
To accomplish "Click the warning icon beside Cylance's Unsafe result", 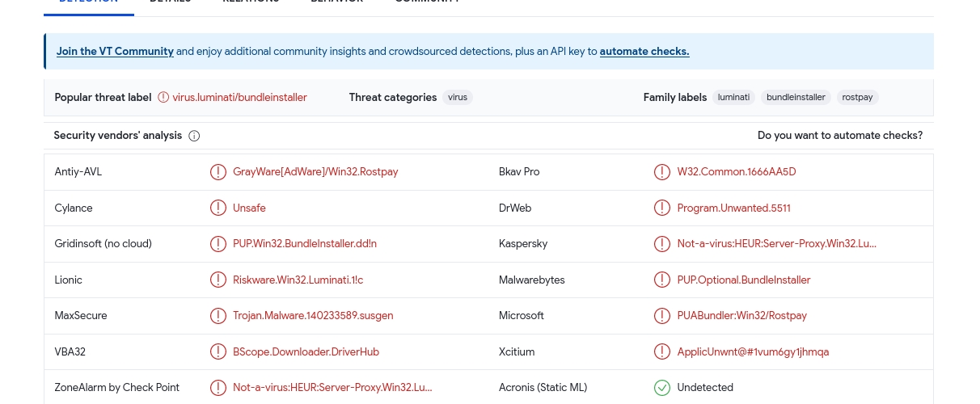I will coord(218,208).
